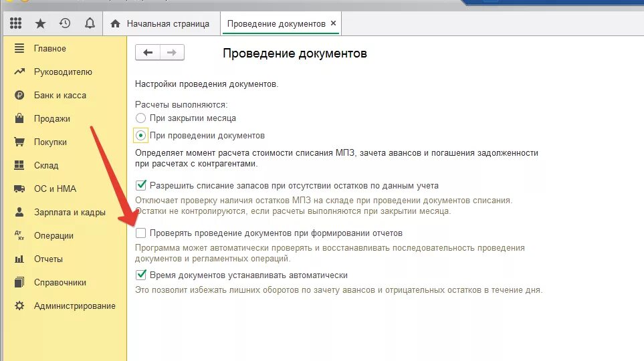644x361 pixels.
Task: Click the Настройки проведения документов text
Action: [207, 84]
